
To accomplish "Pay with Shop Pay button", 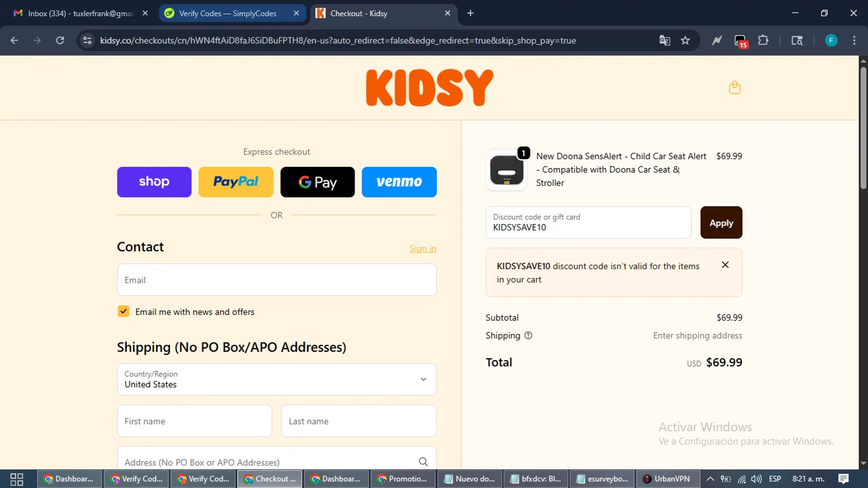I will (x=154, y=182).
